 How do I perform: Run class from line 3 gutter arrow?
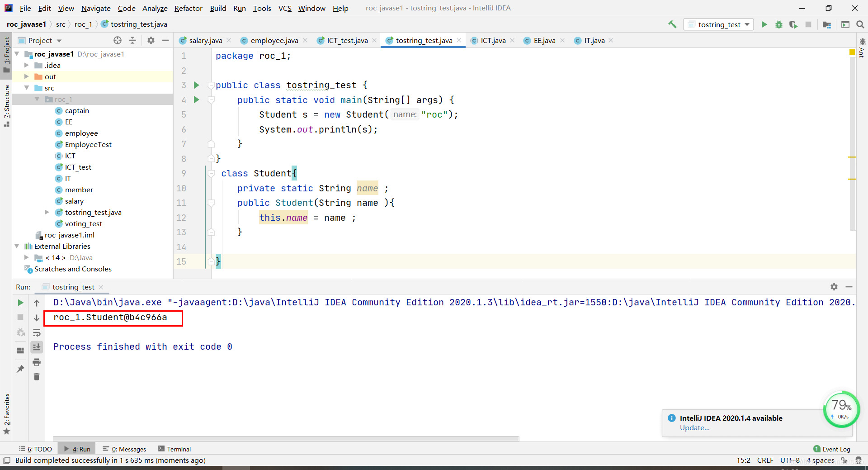[x=196, y=85]
